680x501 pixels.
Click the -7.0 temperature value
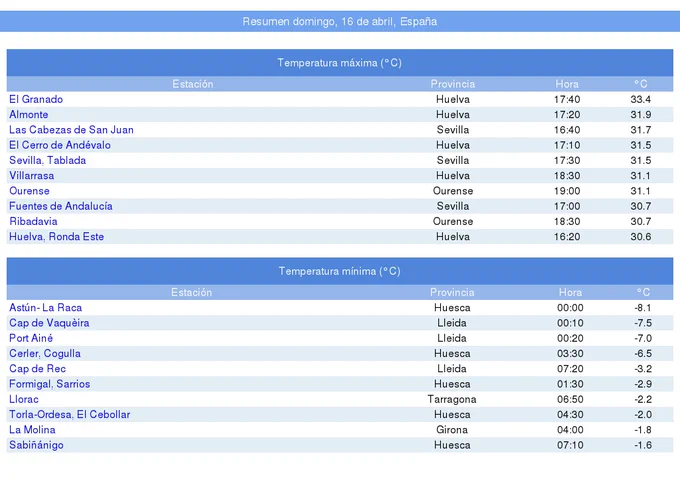[x=643, y=338]
